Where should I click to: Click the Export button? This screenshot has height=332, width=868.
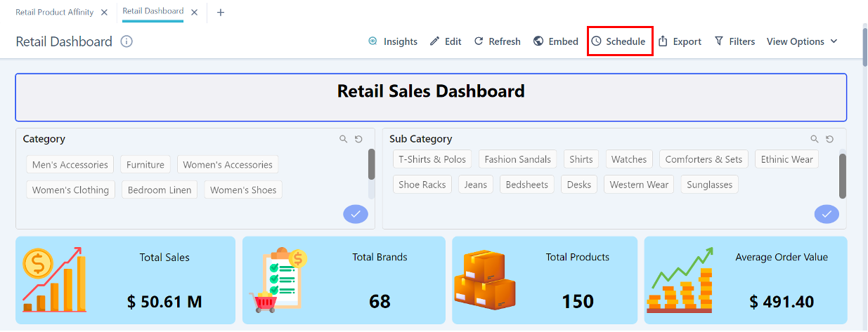tap(680, 41)
